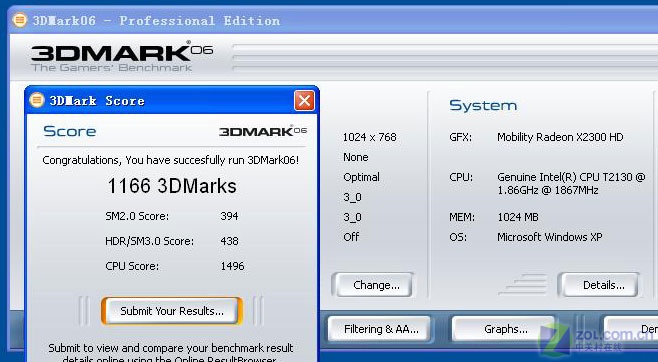Click Mobility Radeon X2300 HD text
Viewport: 658px width, 362px height.
(560, 137)
